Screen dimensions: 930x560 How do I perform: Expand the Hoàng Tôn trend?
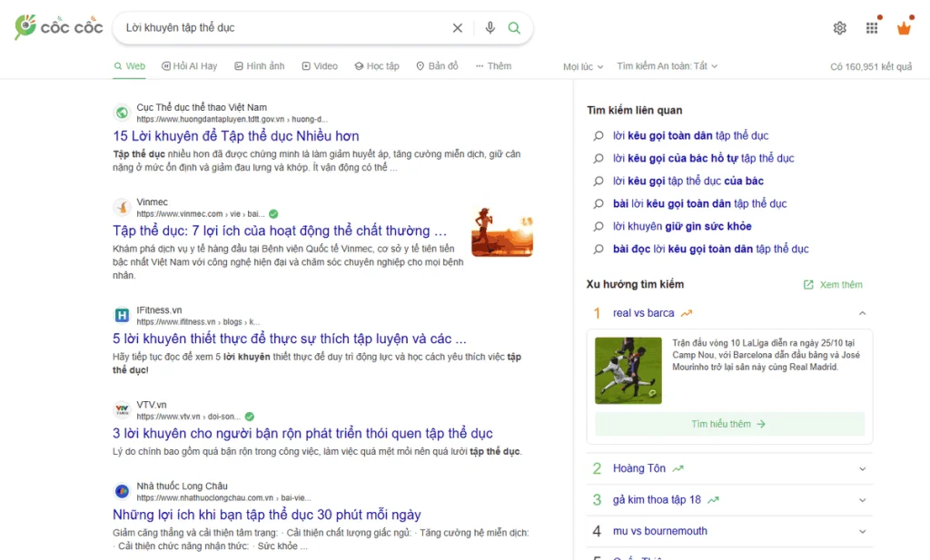click(863, 468)
